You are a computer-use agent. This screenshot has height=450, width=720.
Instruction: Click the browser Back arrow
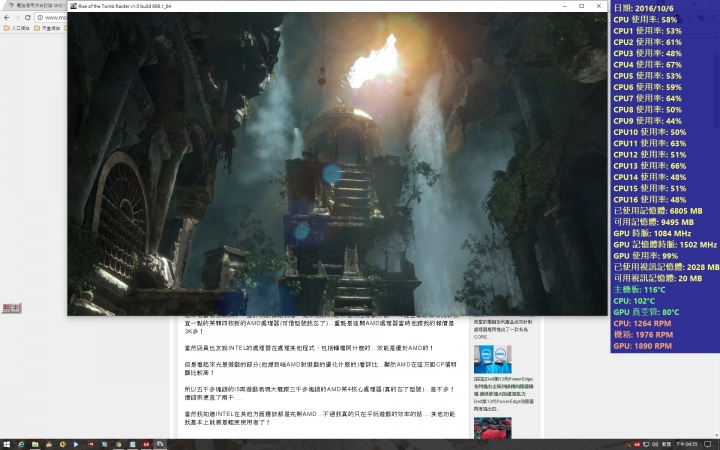tap(6, 17)
